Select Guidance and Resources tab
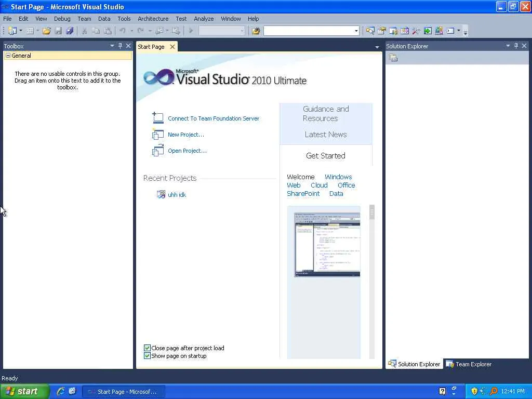The image size is (532, 399). point(326,114)
